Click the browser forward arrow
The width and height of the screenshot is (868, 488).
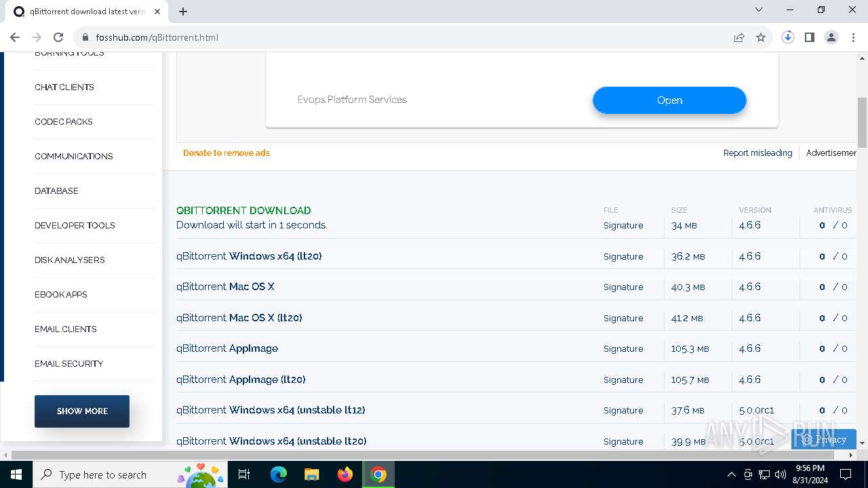pyautogui.click(x=37, y=37)
